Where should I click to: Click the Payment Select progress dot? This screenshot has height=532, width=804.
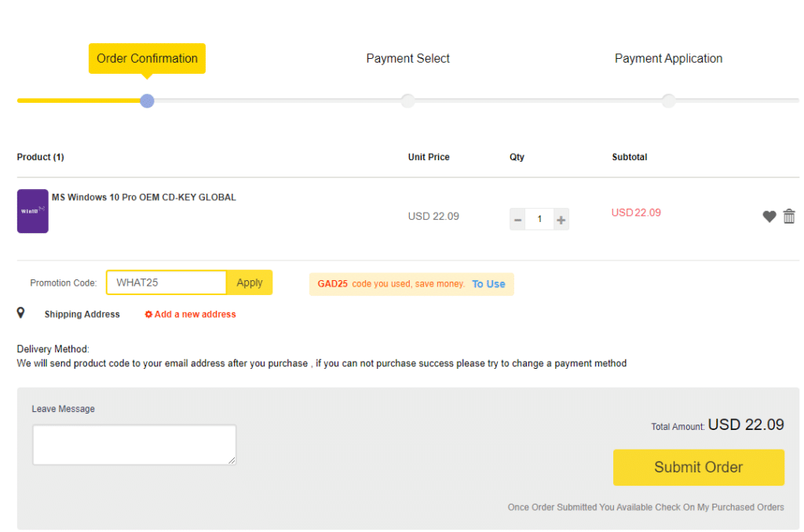[x=407, y=101]
